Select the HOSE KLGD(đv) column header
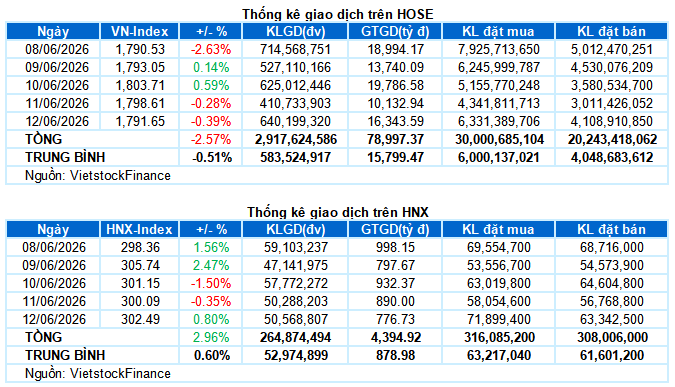Screen dimensions: 675x387 tap(295, 31)
